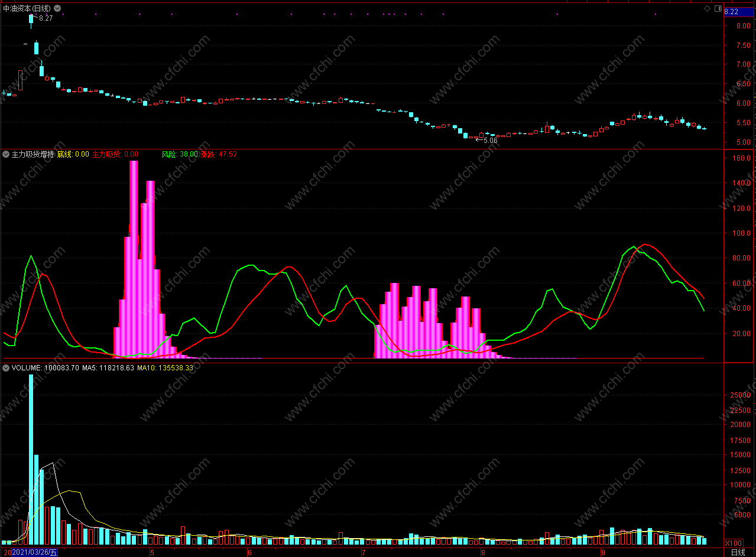This screenshot has width=756, height=557.
Task: Click month 8 marker on time axis
Action: [x=483, y=553]
